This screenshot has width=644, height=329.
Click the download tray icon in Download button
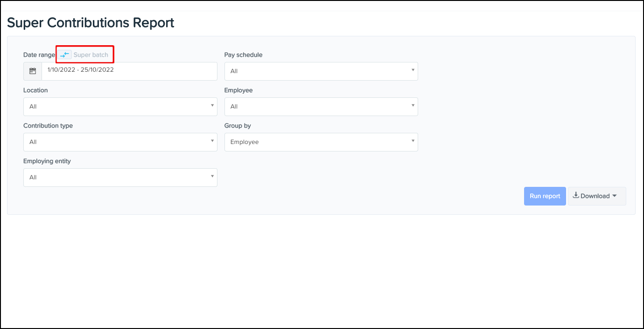click(x=576, y=196)
